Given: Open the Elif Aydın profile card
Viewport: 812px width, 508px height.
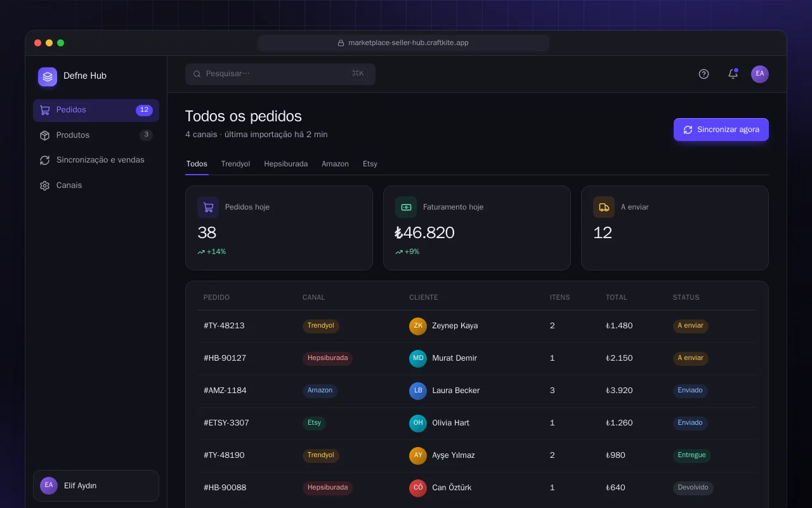Looking at the screenshot, I should click(96, 486).
